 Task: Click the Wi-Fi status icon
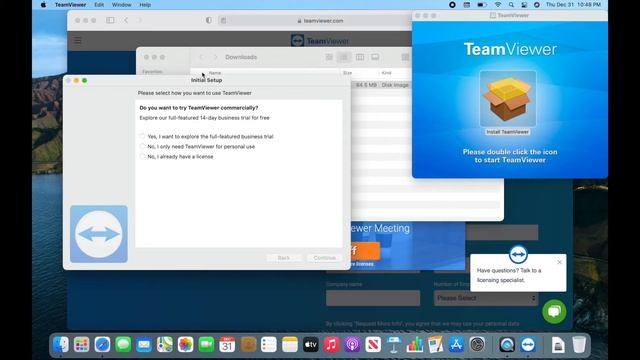(x=498, y=5)
